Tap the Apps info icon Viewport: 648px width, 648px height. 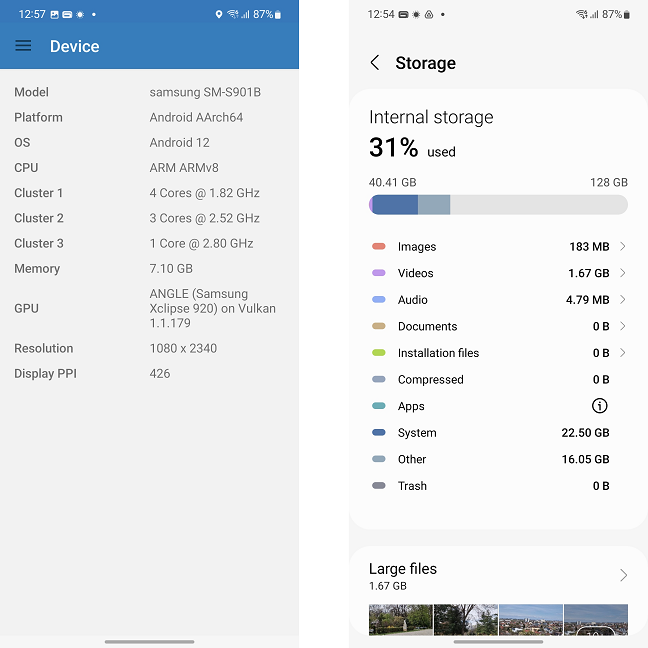[x=599, y=406]
